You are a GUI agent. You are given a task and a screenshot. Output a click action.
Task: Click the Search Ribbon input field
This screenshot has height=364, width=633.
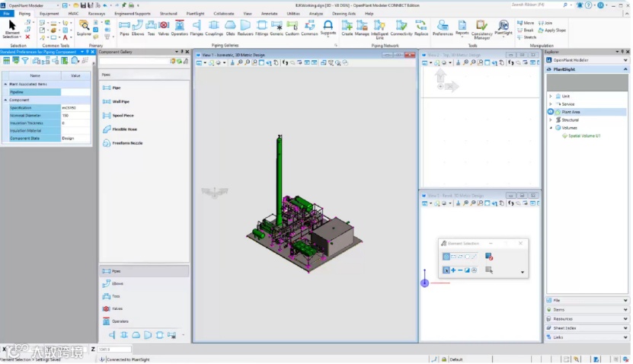535,5
